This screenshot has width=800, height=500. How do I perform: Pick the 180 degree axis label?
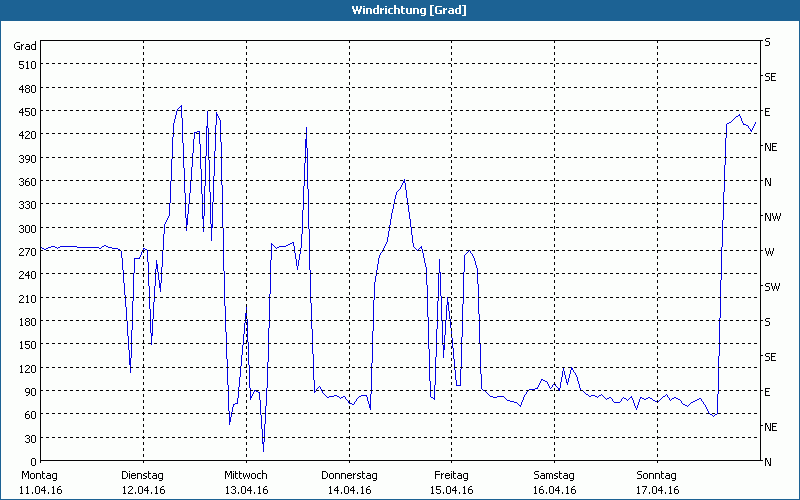pos(28,322)
